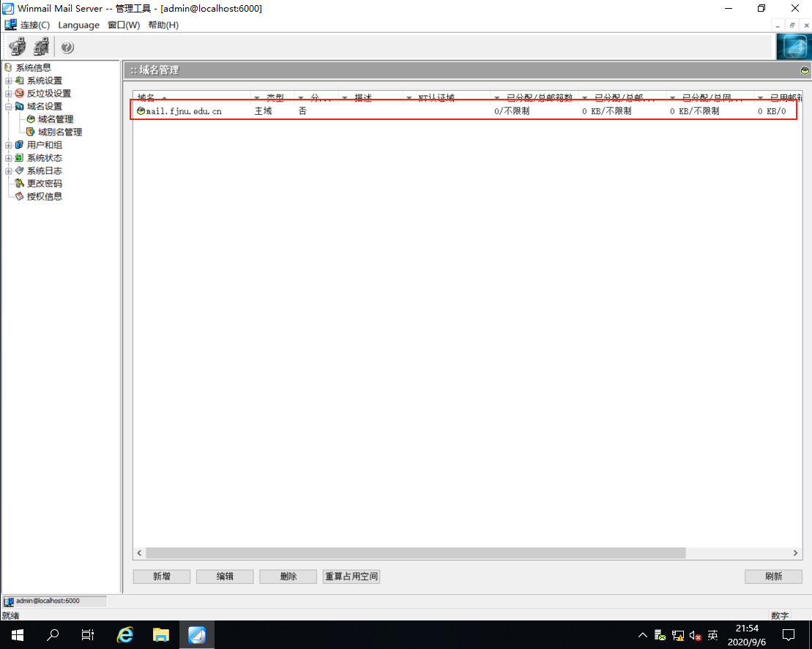
Task: Click the arrow before 类型 column header
Action: point(257,98)
